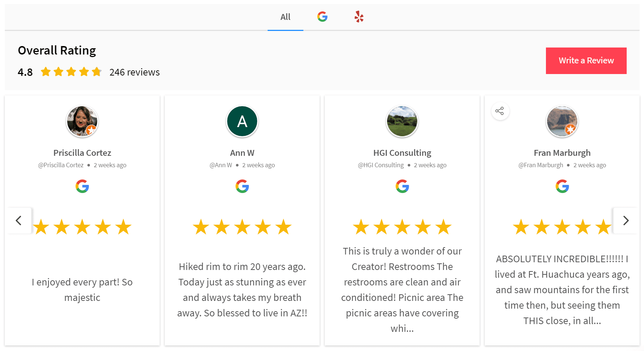644x351 pixels.
Task: Go to previous reviews with left arrow
Action: point(18,220)
